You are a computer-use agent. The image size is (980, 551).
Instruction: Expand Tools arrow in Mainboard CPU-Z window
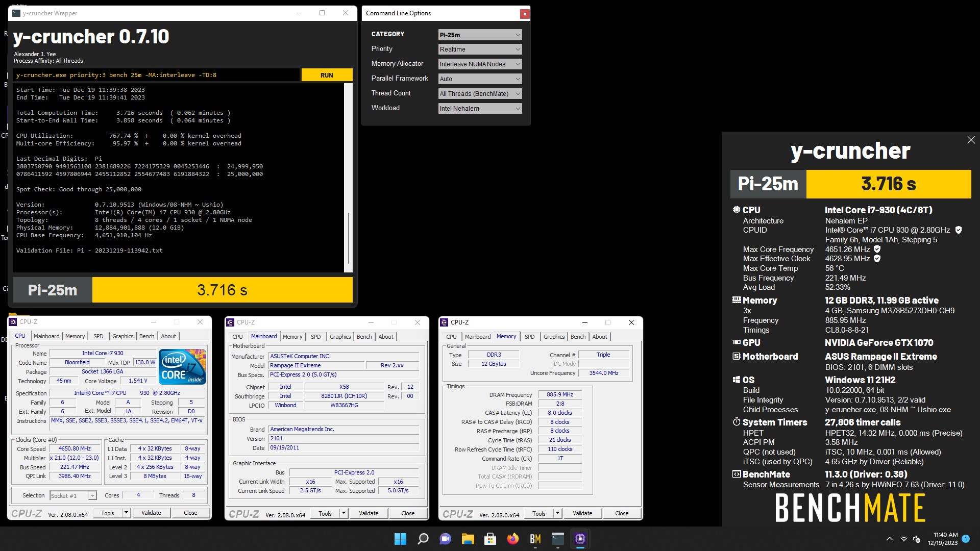click(x=344, y=513)
